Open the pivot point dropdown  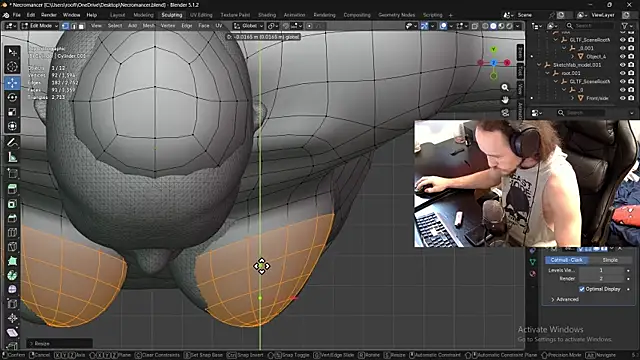click(x=273, y=26)
